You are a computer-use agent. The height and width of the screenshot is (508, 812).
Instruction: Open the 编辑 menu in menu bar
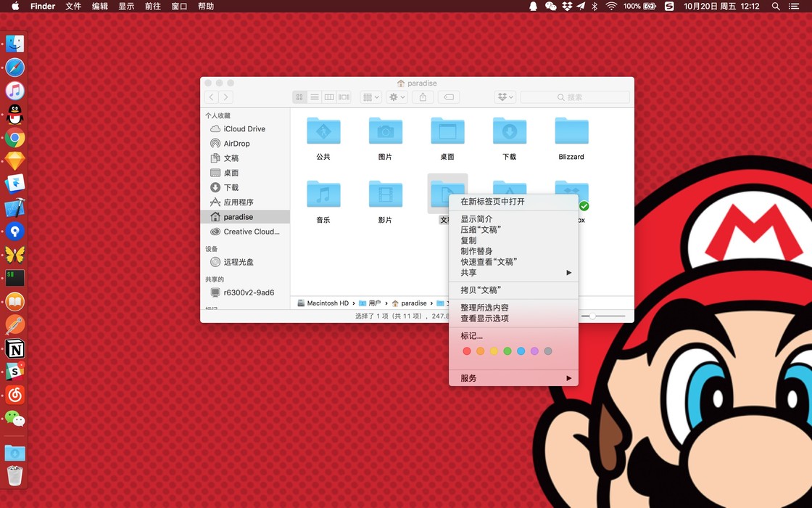[100, 7]
